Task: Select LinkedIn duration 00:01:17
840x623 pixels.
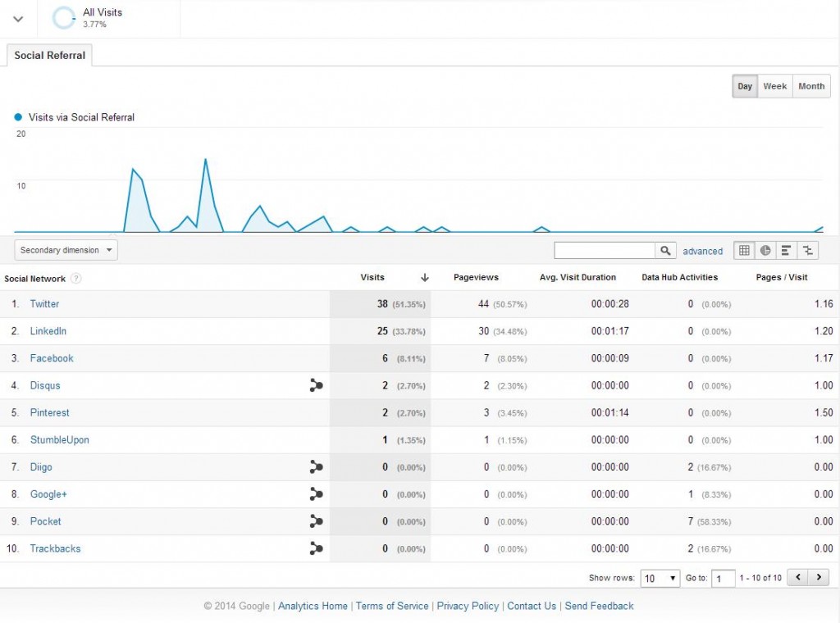Action: coord(609,331)
